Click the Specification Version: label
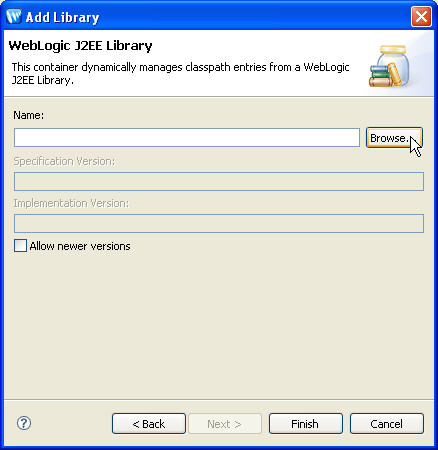438x450 pixels. (64, 161)
